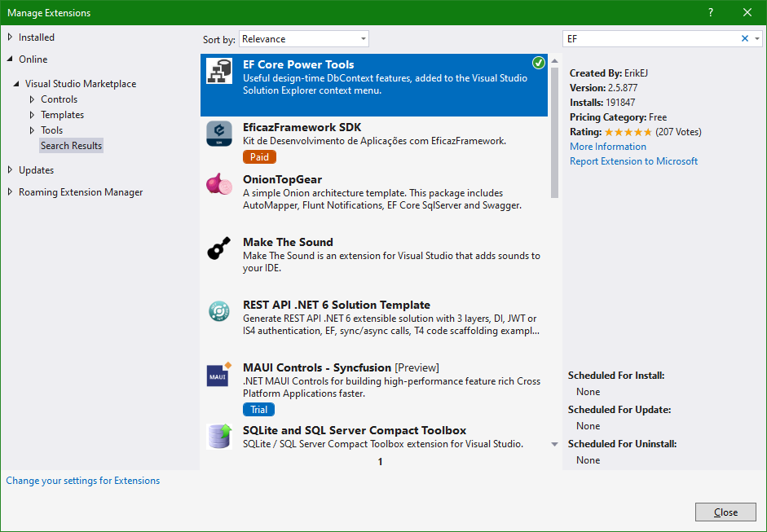The width and height of the screenshot is (767, 532).
Task: Close the Manage Extensions window with X
Action: (747, 13)
